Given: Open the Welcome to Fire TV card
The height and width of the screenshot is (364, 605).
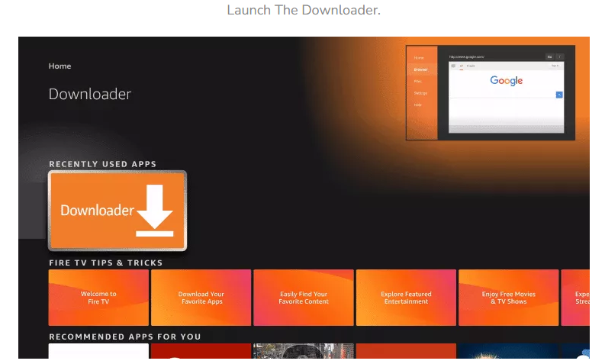Looking at the screenshot, I should [x=98, y=298].
